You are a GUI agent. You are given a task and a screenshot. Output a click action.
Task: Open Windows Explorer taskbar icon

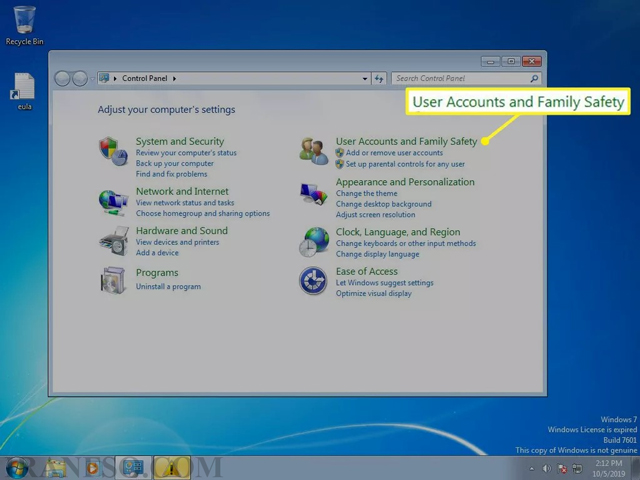[56, 468]
